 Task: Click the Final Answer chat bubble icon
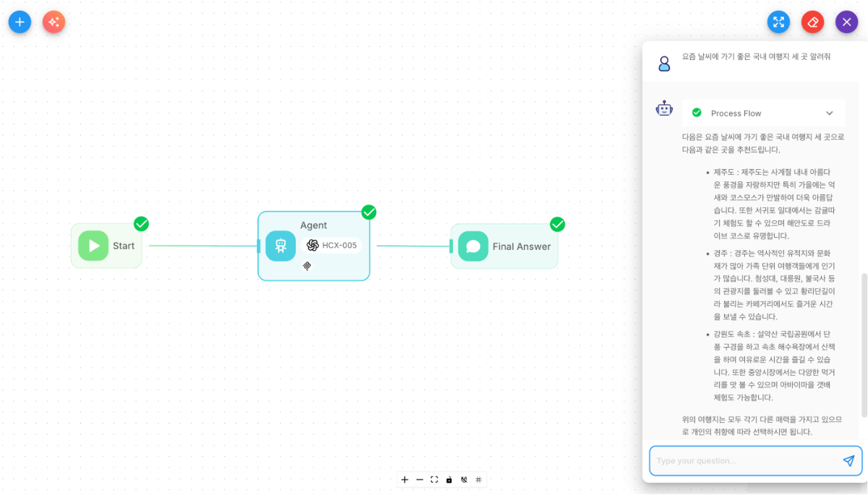(473, 246)
